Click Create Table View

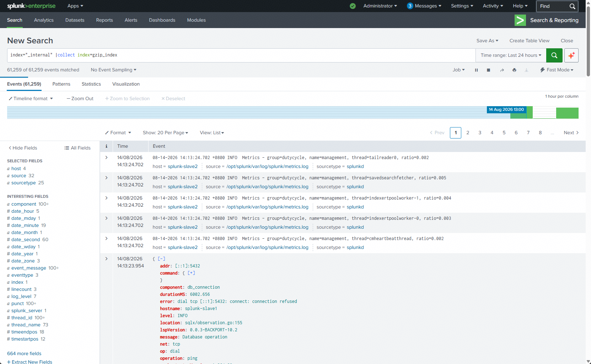pyautogui.click(x=530, y=41)
